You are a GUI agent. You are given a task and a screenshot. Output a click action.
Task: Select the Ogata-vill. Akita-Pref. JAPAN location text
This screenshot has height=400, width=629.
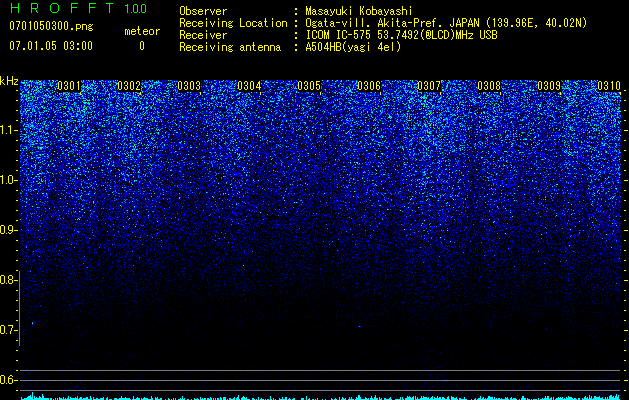pos(446,23)
